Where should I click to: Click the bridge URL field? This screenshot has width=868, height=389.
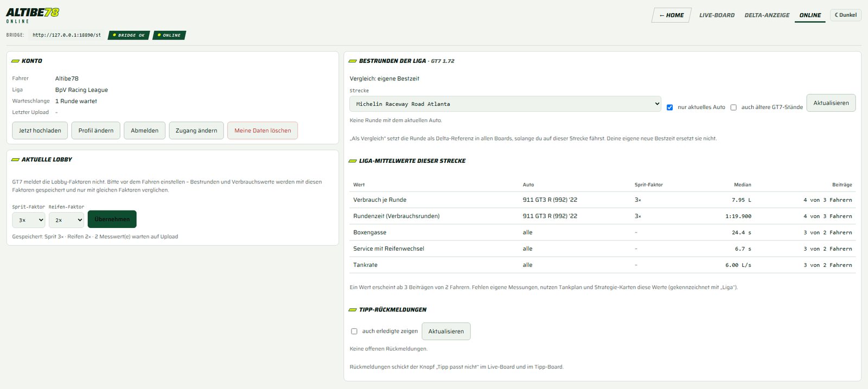pos(67,35)
